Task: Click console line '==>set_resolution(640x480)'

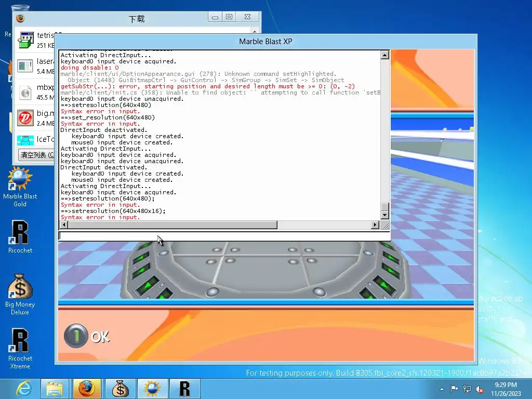Action: click(x=108, y=117)
